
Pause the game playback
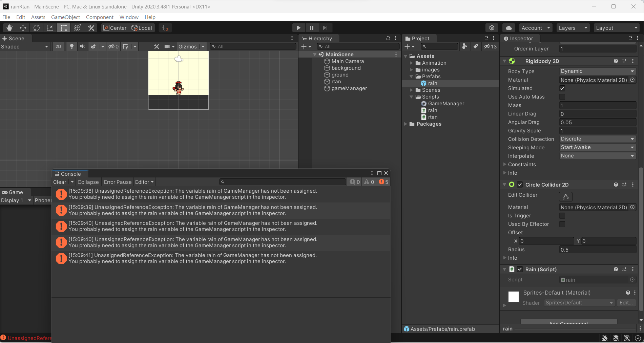tap(312, 28)
